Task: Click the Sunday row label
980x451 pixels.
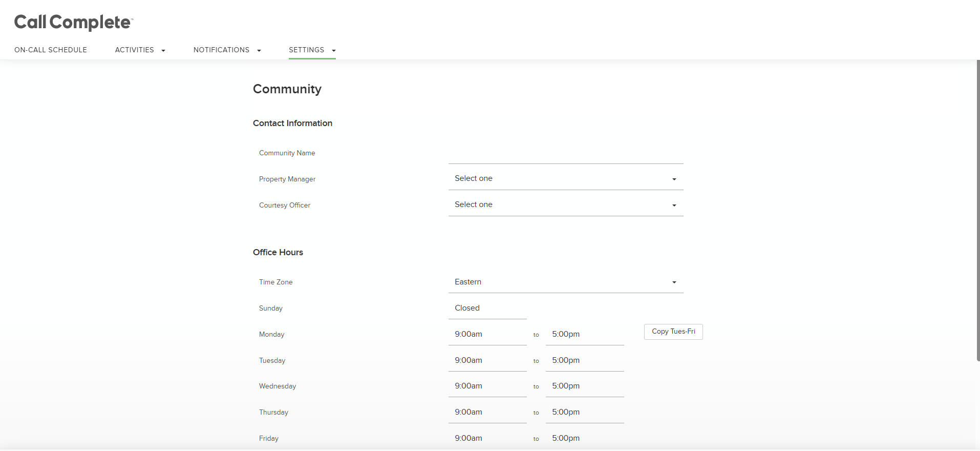Action: 271,308
